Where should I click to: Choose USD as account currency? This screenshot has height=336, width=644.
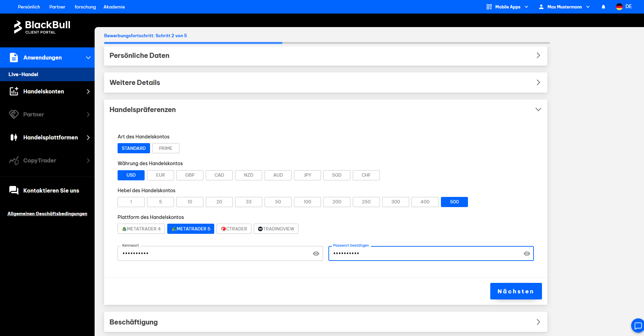coord(131,175)
